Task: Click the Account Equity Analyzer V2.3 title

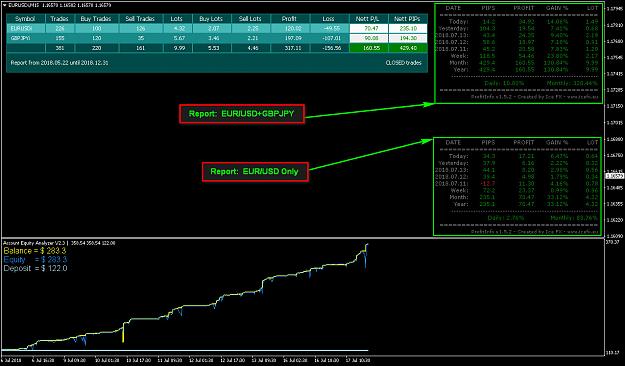Action: (x=35, y=243)
